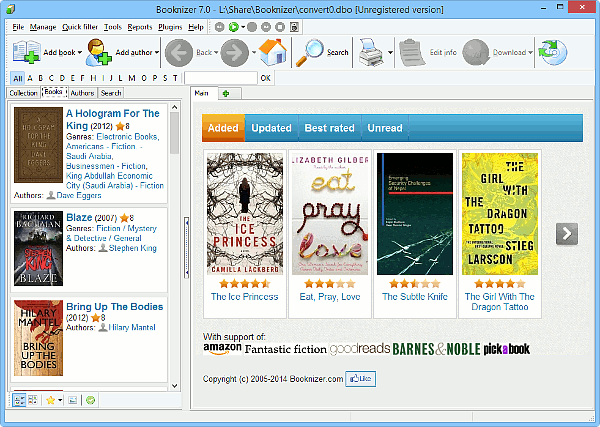Select the Updated tab in the banner
Screen dimensions: 600x427
pos(271,128)
